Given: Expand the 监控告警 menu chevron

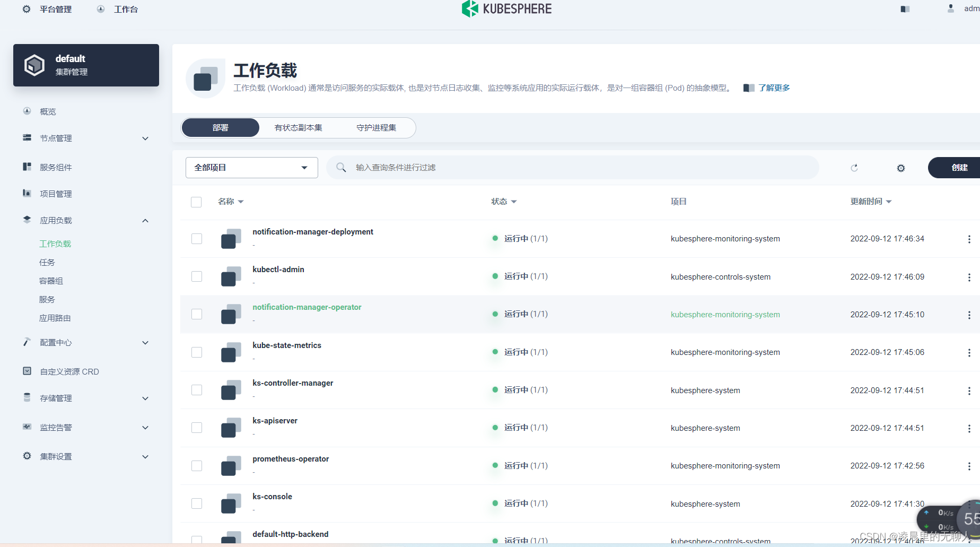Looking at the screenshot, I should click(x=145, y=428).
